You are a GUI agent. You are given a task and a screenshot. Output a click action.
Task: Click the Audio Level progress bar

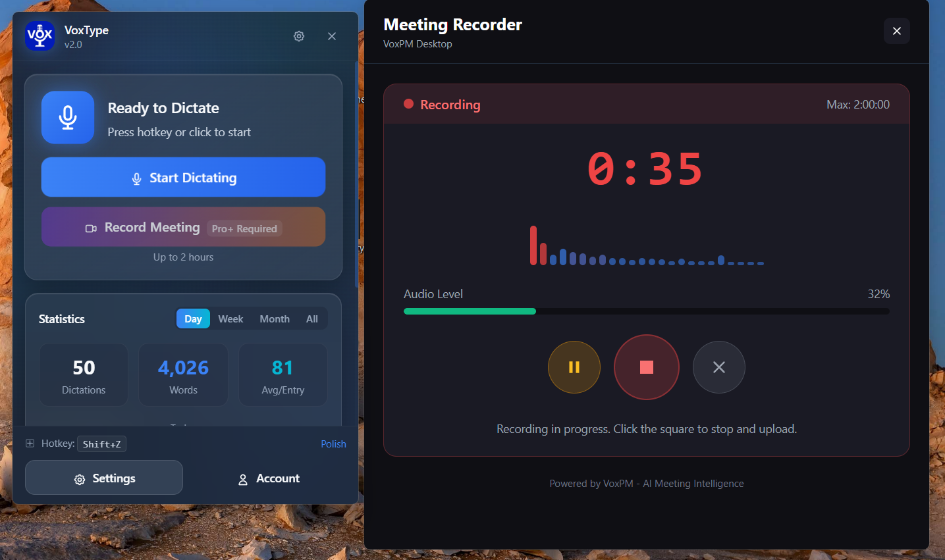(646, 311)
